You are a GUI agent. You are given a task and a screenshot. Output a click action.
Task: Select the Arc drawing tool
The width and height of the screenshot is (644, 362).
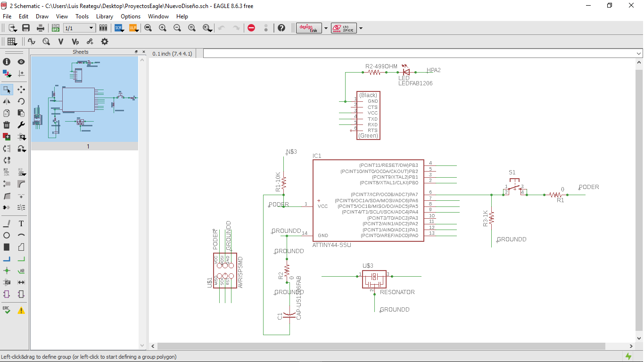(x=21, y=235)
